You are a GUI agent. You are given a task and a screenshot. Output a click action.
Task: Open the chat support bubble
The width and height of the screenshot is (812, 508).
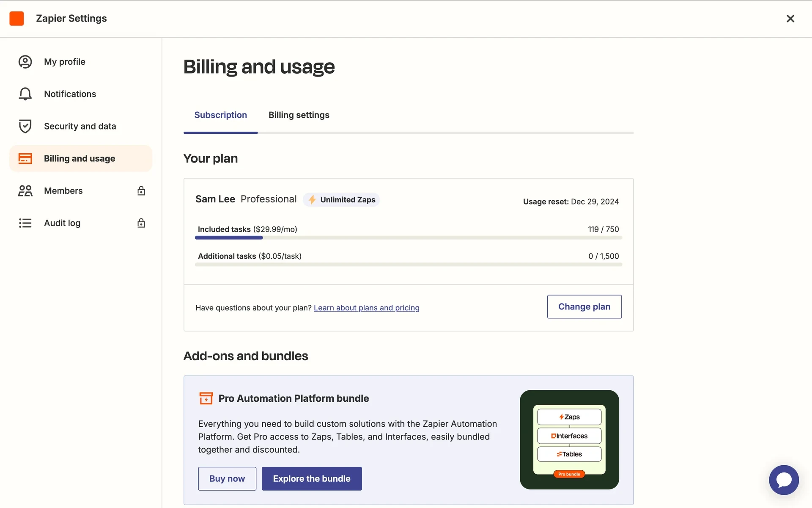[x=784, y=480]
